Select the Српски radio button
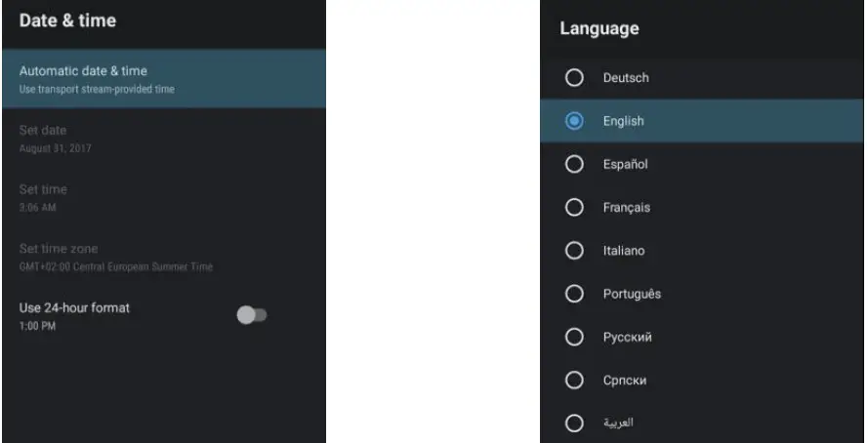This screenshot has width=868, height=443. 575,380
